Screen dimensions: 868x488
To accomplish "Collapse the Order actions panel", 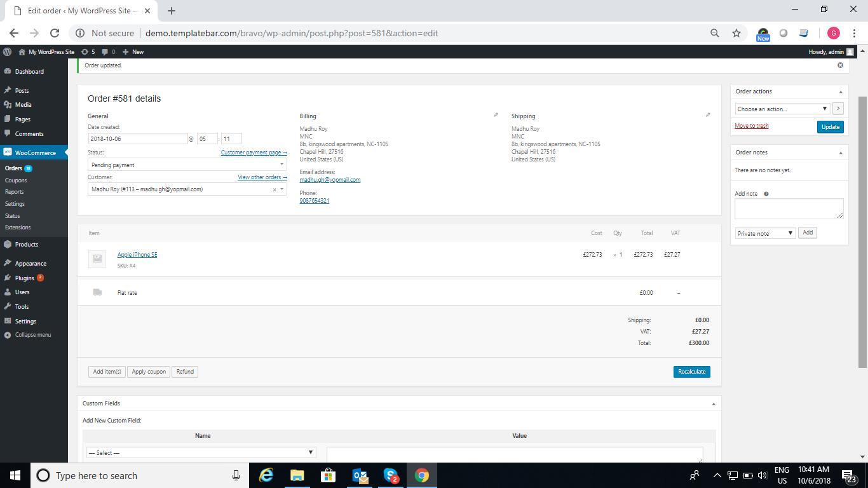I will click(840, 91).
